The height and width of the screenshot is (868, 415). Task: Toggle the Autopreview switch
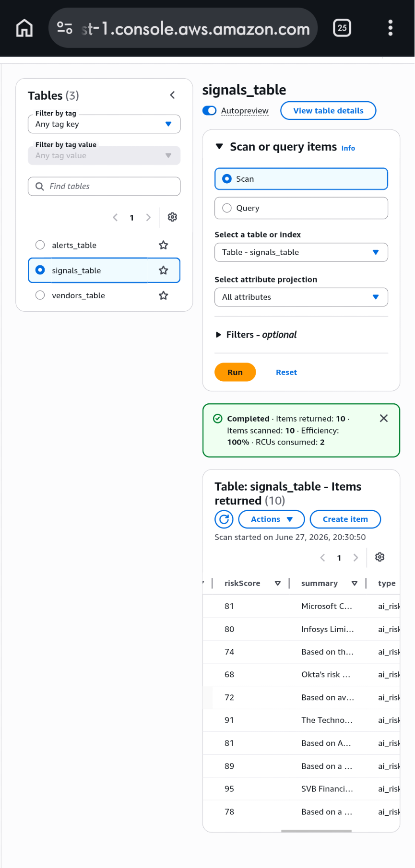coord(210,111)
